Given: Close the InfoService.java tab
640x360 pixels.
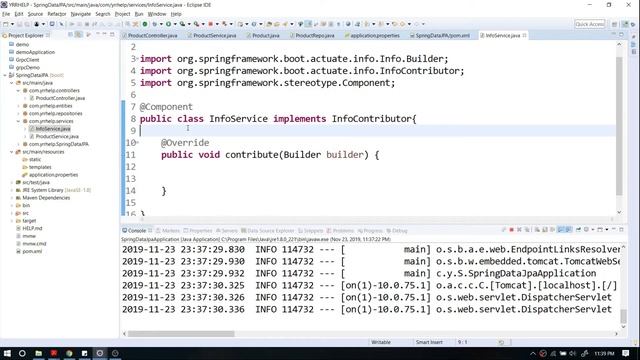Looking at the screenshot, I should click(524, 36).
